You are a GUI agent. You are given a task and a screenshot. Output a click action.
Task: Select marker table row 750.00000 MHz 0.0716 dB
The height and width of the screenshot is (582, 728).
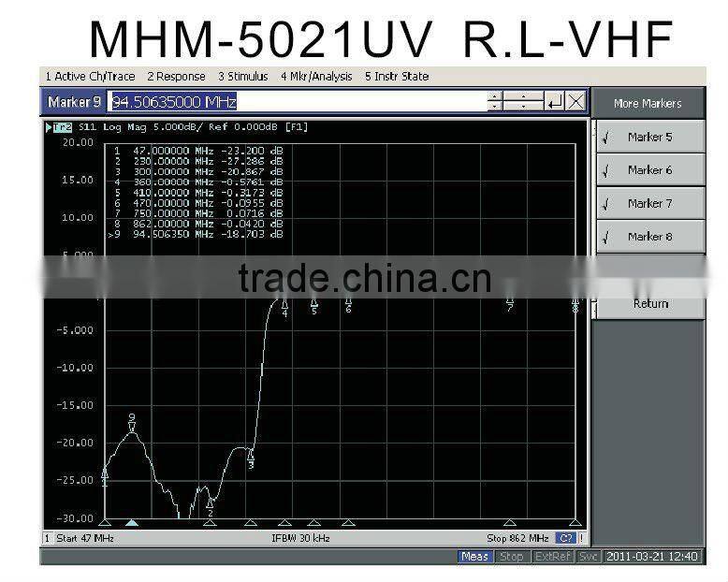click(x=198, y=213)
